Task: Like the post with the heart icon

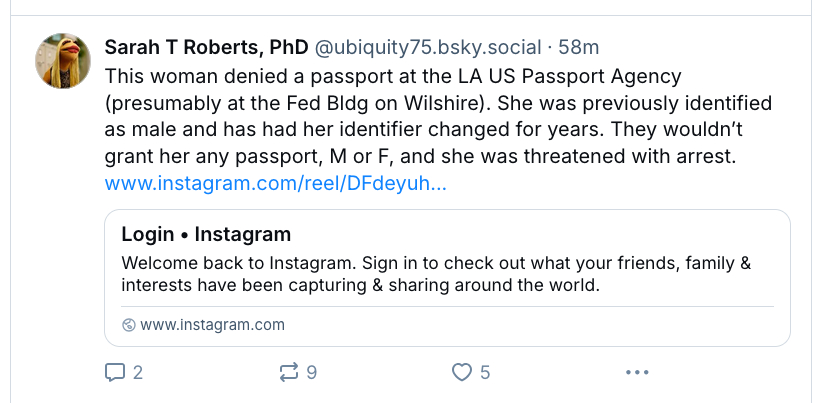Action: coord(461,373)
